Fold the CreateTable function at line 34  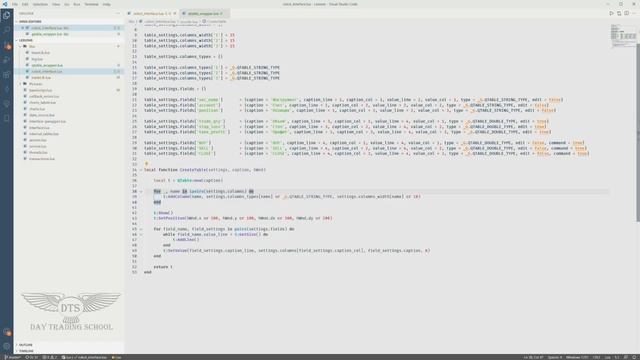141,170
